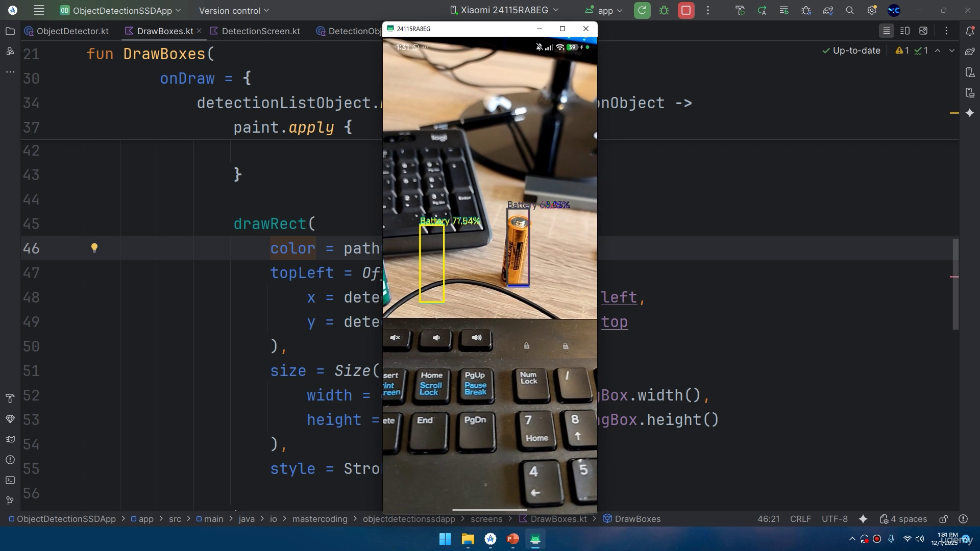Click the red Stop app button
The width and height of the screenshot is (980, 551).
click(x=686, y=10)
